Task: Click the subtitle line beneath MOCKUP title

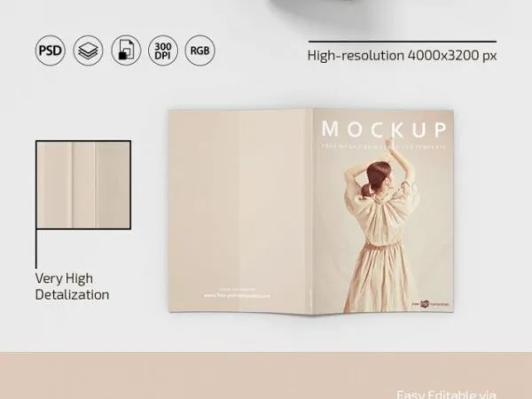Action: click(384, 146)
